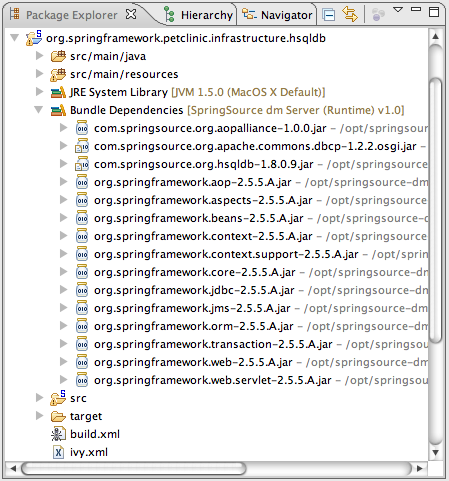Expand the src/main/java source folder
449x481 pixels.
(39, 56)
